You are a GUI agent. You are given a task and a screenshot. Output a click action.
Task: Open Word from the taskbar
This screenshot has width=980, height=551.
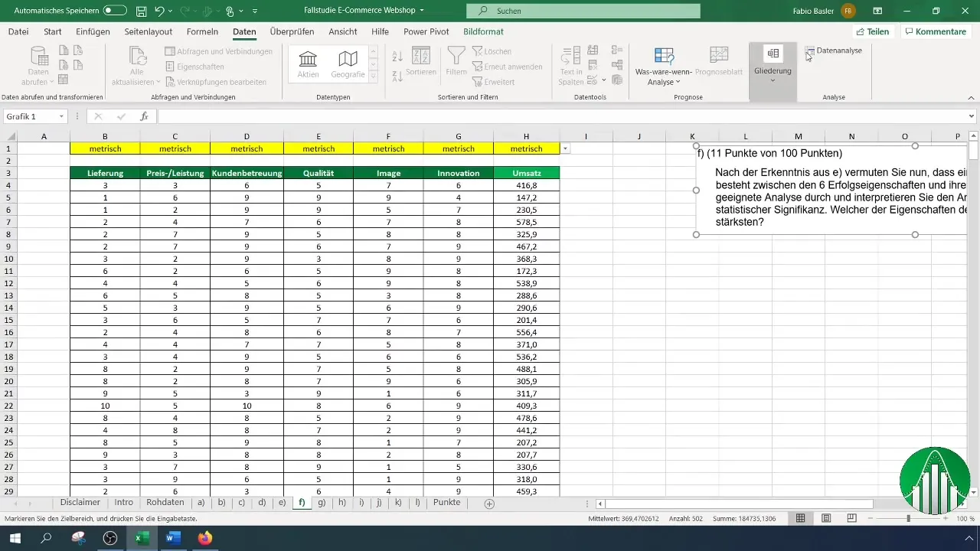tap(172, 538)
